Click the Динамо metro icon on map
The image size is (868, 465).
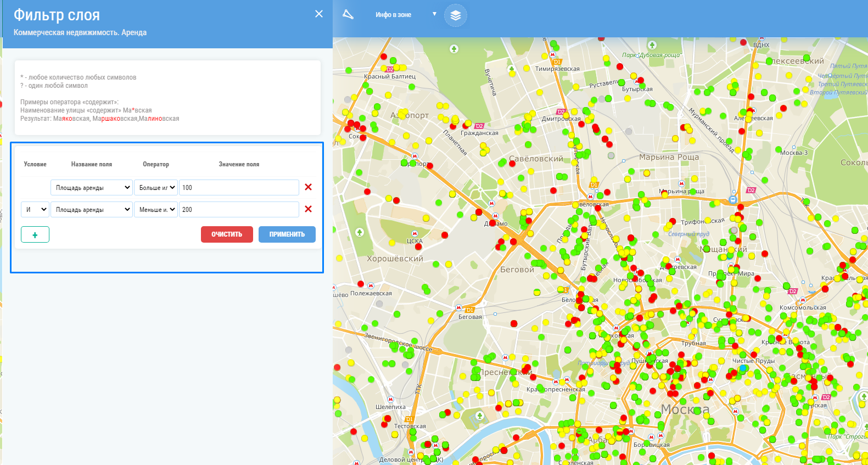point(495,216)
